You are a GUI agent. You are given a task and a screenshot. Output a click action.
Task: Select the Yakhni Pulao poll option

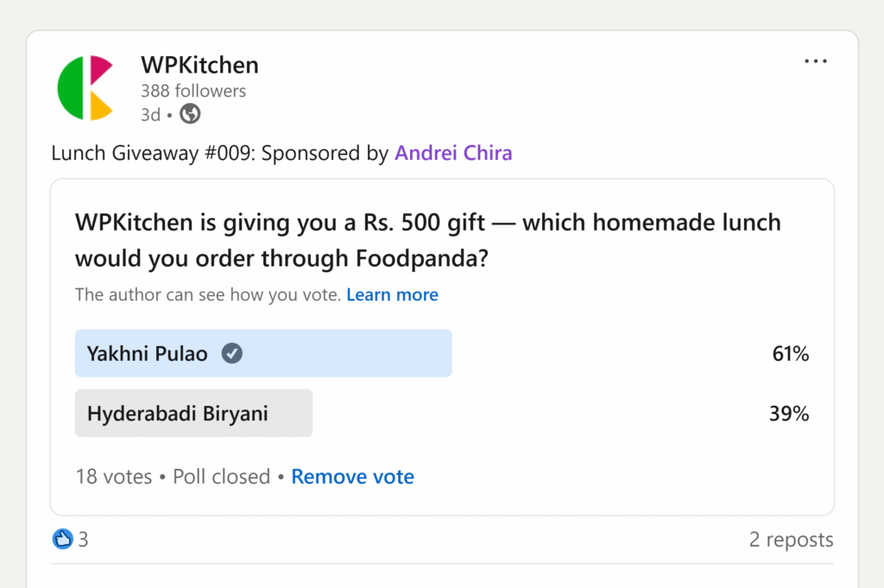pyautogui.click(x=262, y=353)
